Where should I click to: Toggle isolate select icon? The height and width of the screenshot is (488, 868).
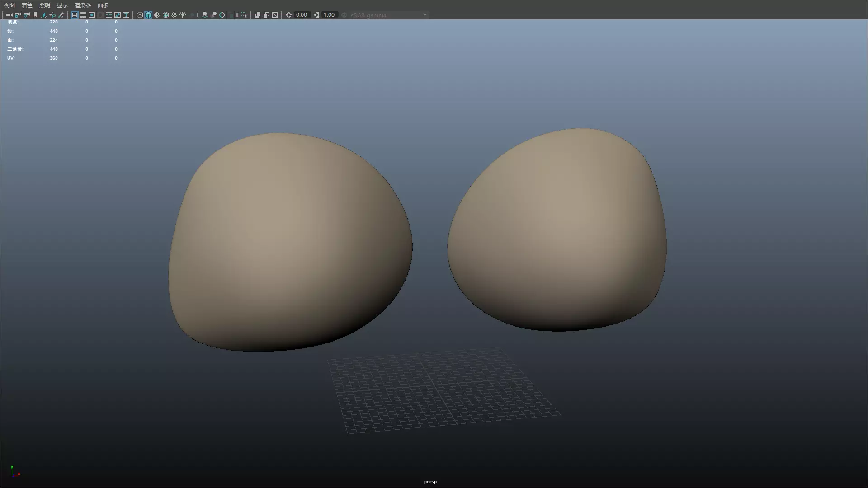244,15
